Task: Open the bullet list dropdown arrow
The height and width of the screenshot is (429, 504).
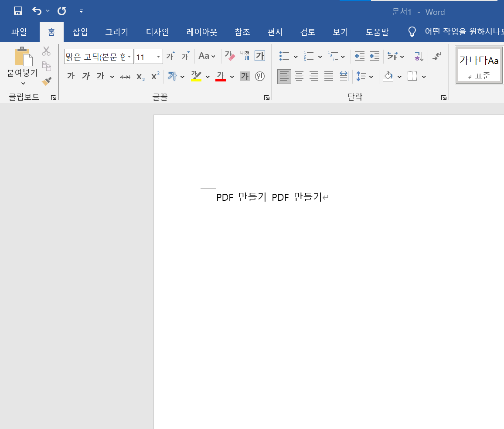Action: coord(295,56)
